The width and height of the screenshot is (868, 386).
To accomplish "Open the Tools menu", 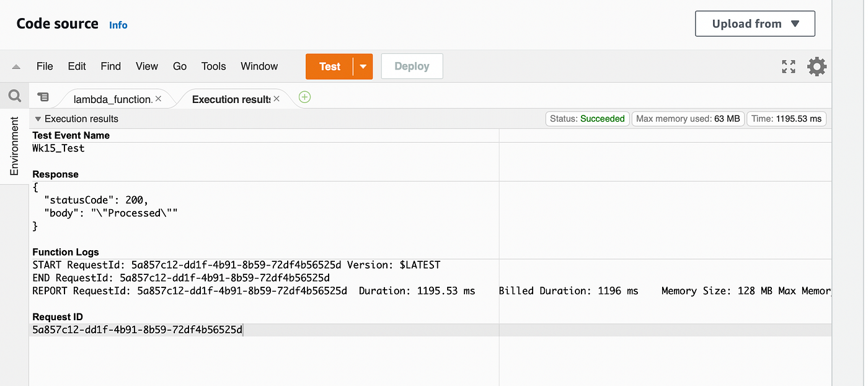I will click(213, 66).
